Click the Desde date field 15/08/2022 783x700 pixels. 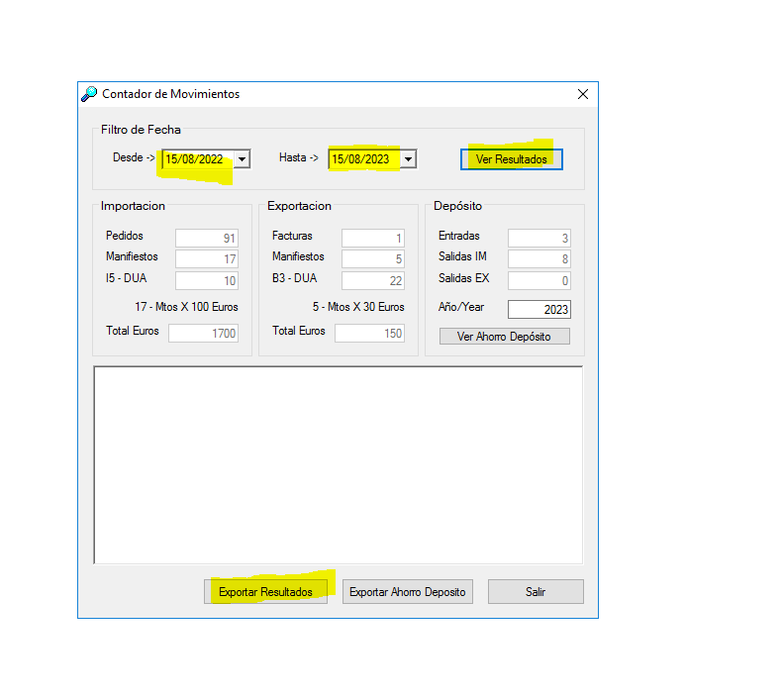coord(197,158)
